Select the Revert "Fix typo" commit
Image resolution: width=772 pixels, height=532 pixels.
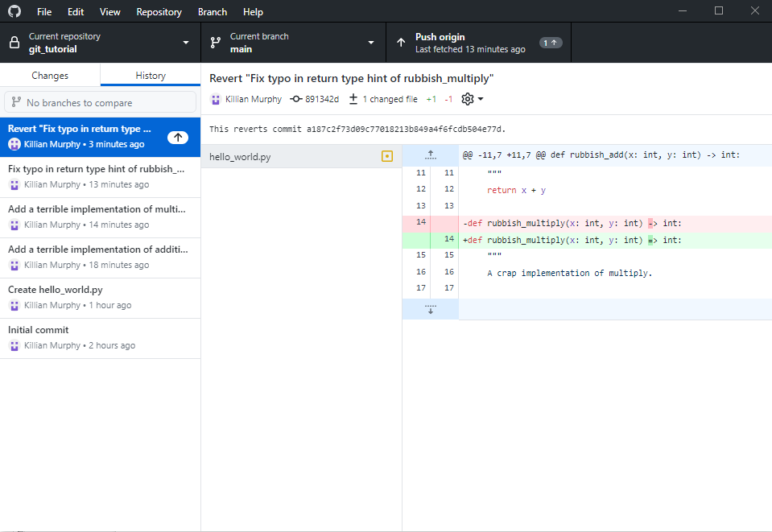100,137
